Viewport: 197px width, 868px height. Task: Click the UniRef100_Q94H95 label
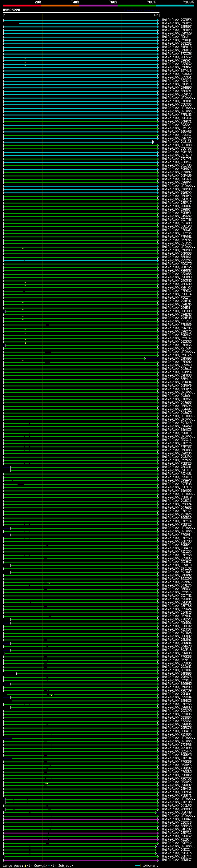(x=176, y=87)
